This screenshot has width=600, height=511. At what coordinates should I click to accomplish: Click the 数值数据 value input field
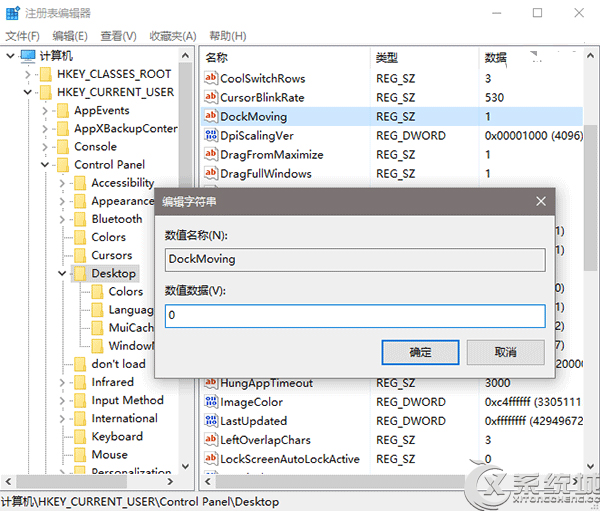[355, 316]
